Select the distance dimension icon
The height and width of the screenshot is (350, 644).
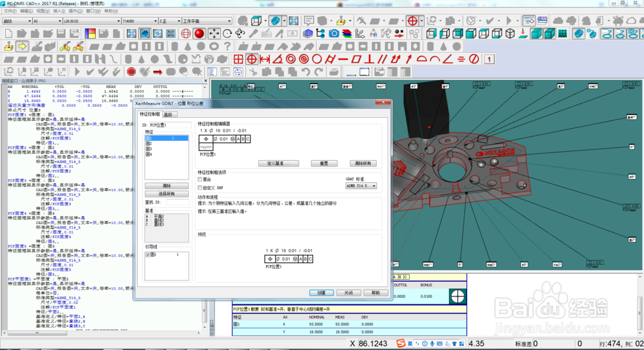coord(265,59)
